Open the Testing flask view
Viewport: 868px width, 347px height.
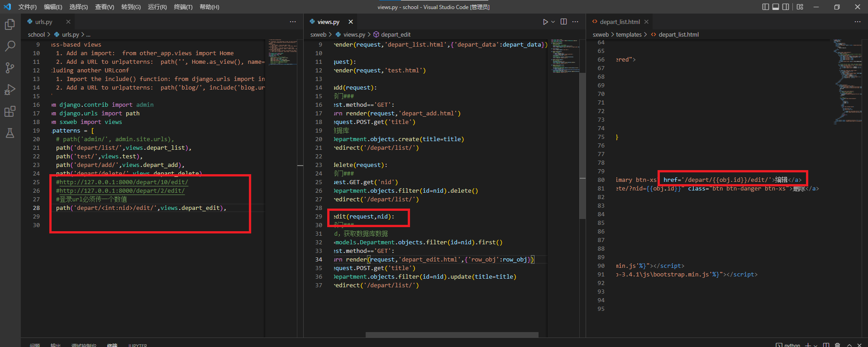[x=10, y=133]
